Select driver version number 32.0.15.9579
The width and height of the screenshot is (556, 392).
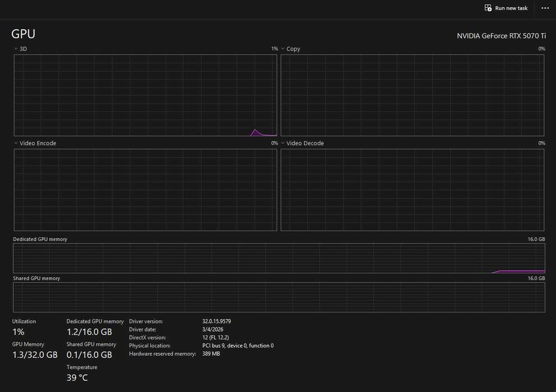(216, 321)
